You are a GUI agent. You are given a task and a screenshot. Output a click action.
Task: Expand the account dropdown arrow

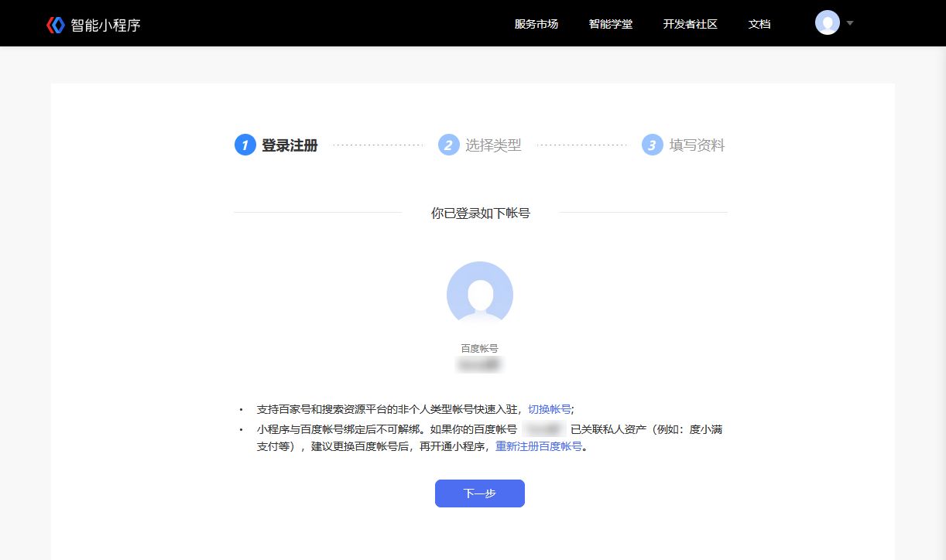click(x=850, y=23)
